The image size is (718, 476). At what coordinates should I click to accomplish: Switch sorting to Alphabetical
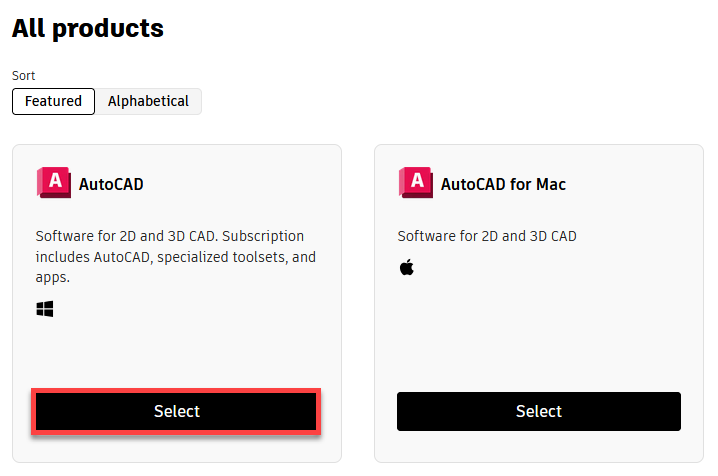pos(148,101)
